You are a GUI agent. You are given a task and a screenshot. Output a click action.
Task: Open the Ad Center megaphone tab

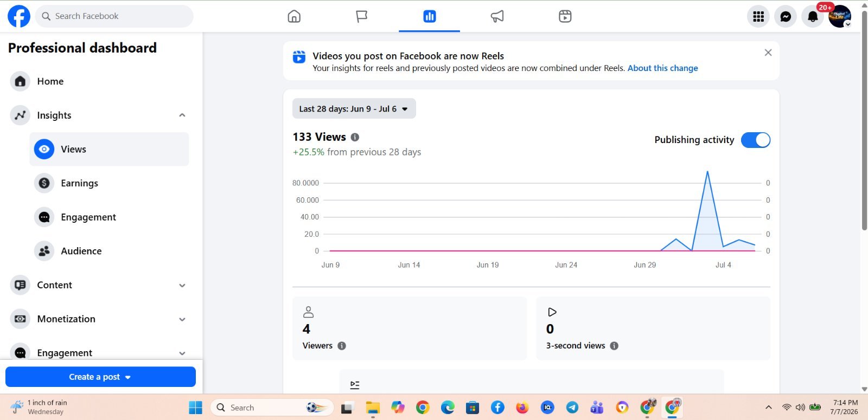point(497,16)
